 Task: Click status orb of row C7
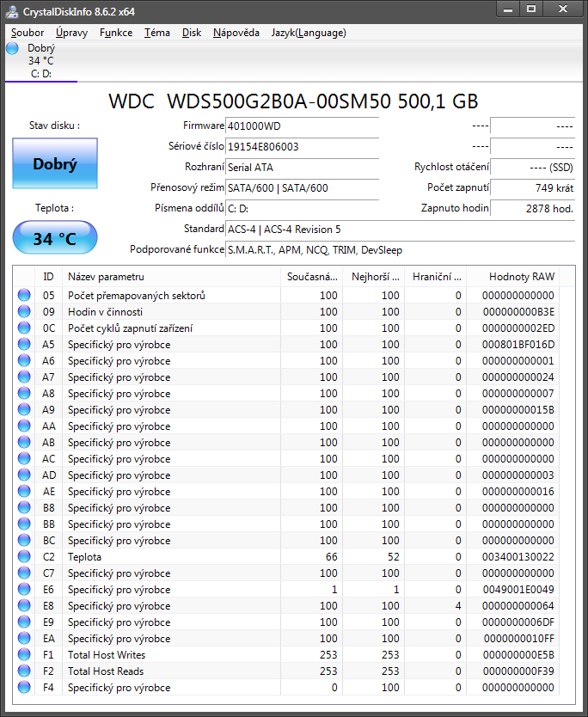pyautogui.click(x=24, y=573)
